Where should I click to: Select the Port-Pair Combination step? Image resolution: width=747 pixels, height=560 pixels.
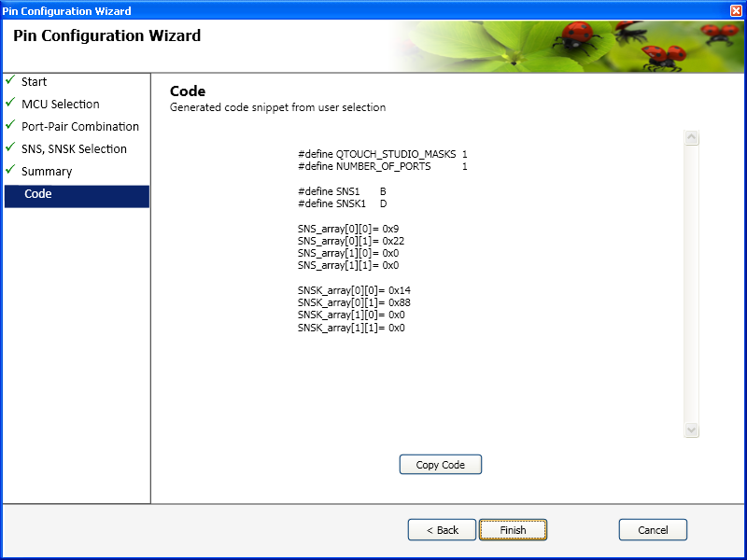pyautogui.click(x=80, y=127)
